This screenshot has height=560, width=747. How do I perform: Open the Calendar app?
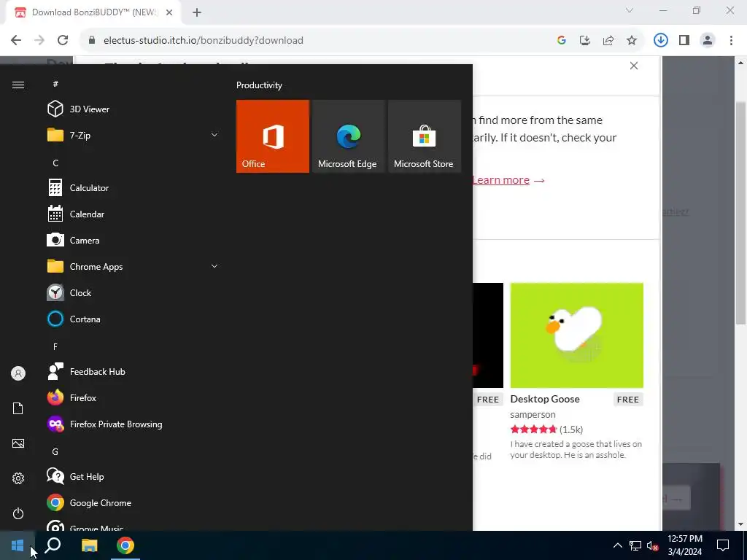(x=133, y=214)
